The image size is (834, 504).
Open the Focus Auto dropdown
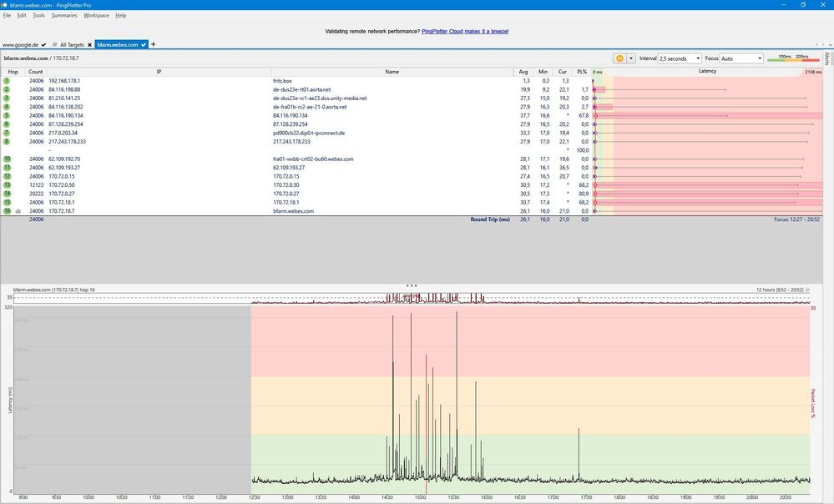tap(741, 58)
